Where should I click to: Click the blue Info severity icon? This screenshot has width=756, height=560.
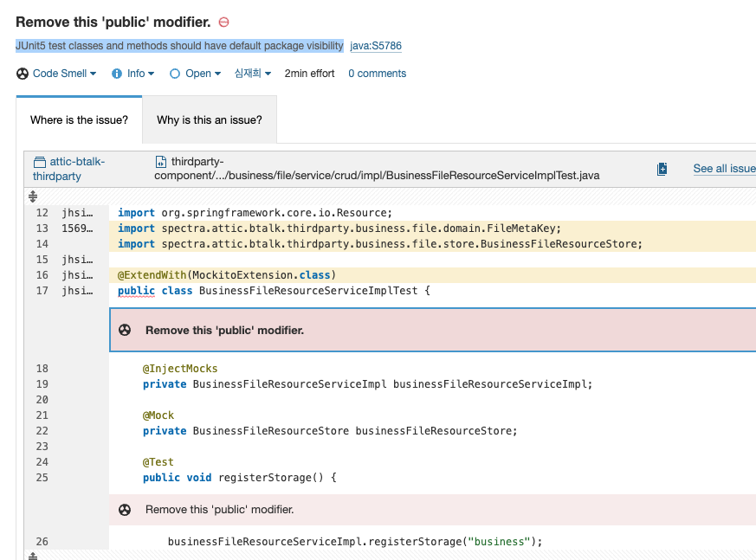point(117,74)
